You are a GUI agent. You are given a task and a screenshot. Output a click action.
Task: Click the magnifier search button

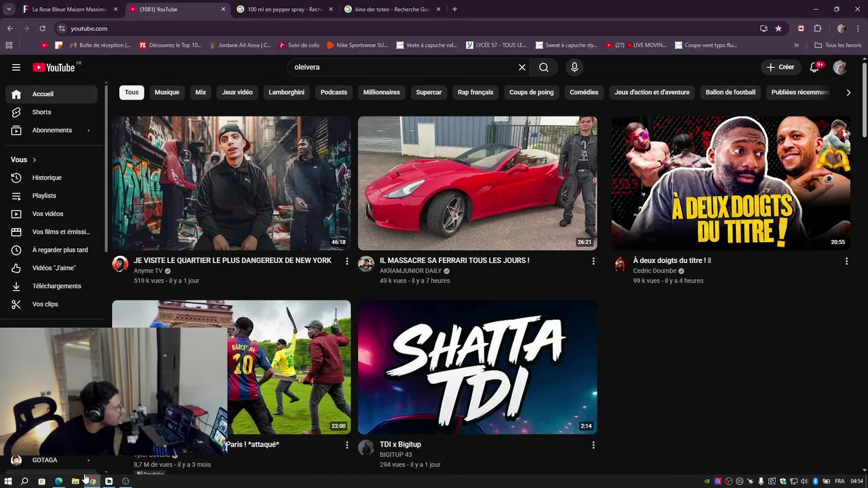(x=544, y=67)
